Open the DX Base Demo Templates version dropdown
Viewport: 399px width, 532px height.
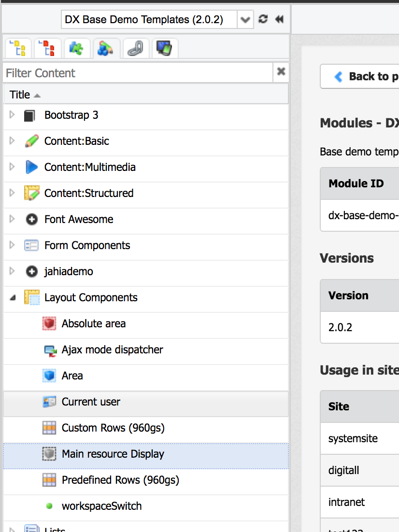click(x=245, y=19)
